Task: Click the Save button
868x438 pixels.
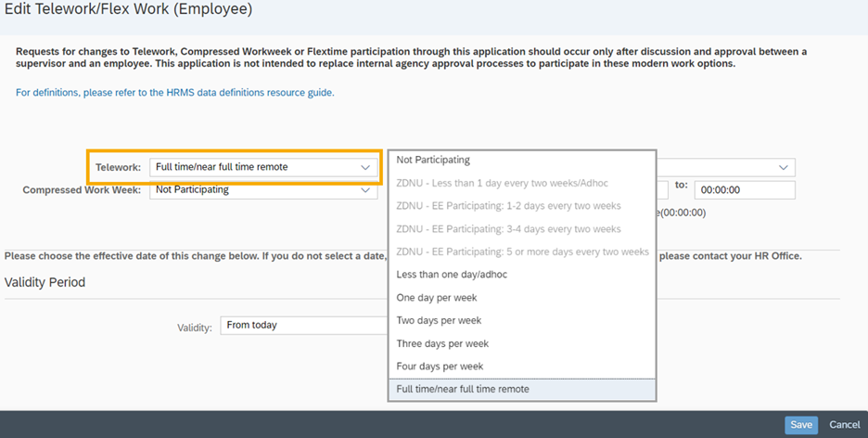Action: coord(801,425)
